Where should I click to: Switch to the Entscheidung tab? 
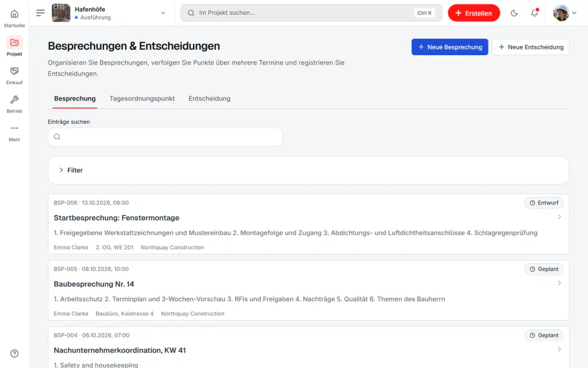[x=209, y=98]
